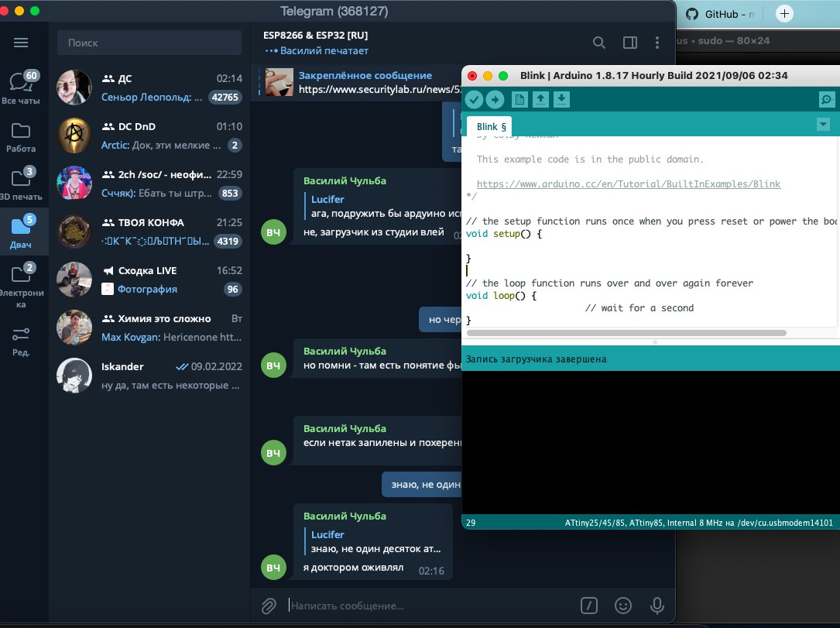The image size is (840, 628).
Task: Select the Blink sketch tab
Action: click(x=489, y=126)
